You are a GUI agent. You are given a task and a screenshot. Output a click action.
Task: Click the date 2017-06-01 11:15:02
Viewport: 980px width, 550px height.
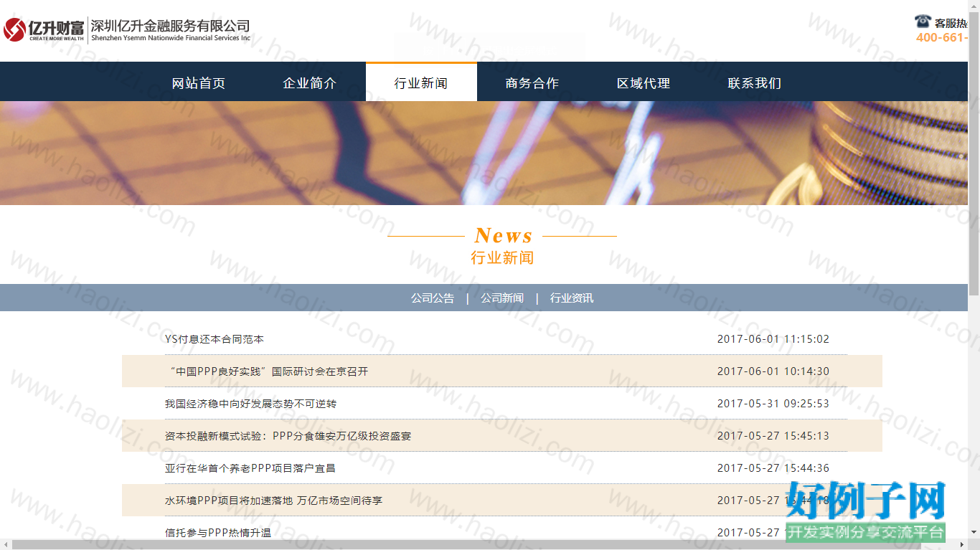click(773, 339)
